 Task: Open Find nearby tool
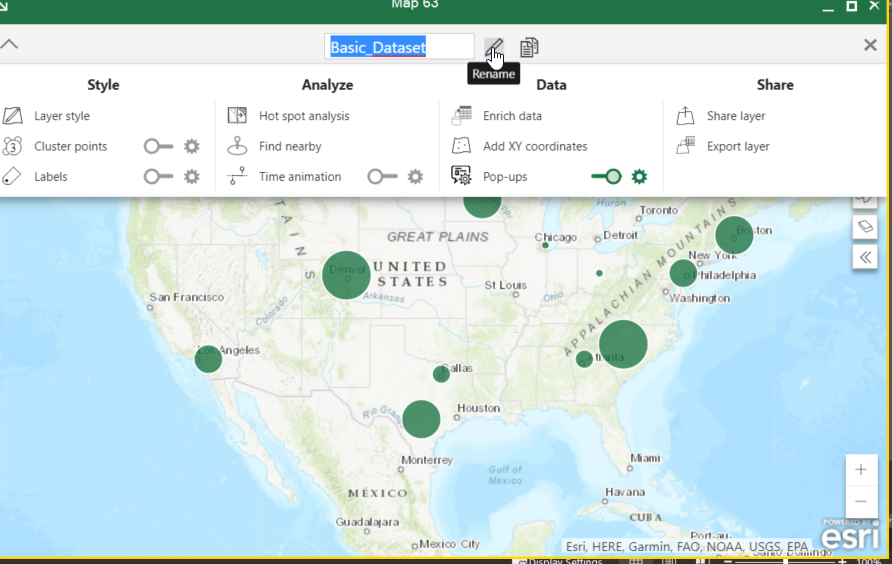click(290, 146)
